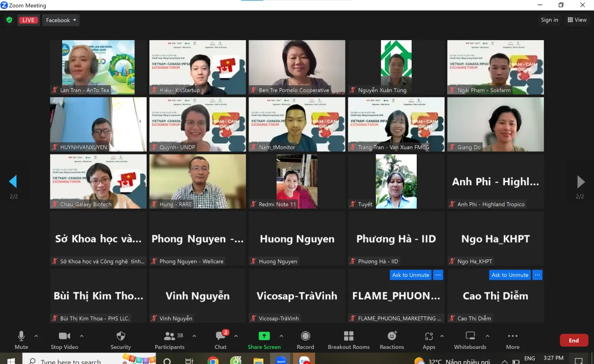Switch layout using View button
This screenshot has height=364, width=594.
[x=577, y=20]
